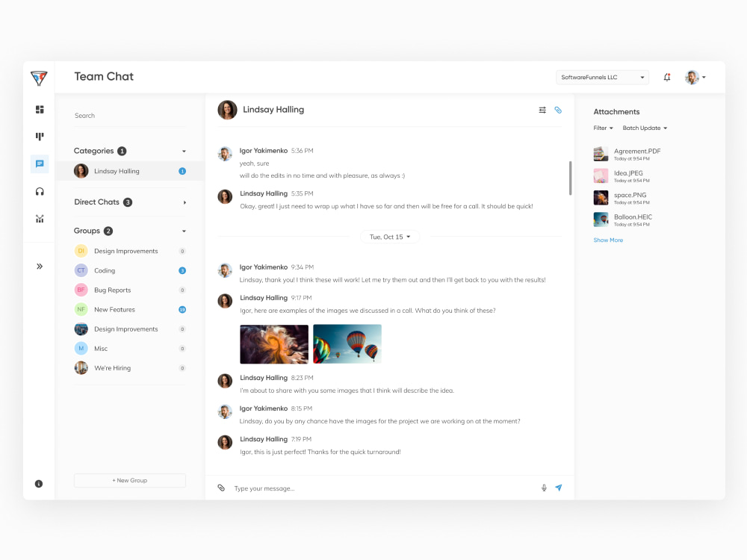
Task: Click Lindsay Halling name at 9:17 PM message
Action: click(x=264, y=298)
